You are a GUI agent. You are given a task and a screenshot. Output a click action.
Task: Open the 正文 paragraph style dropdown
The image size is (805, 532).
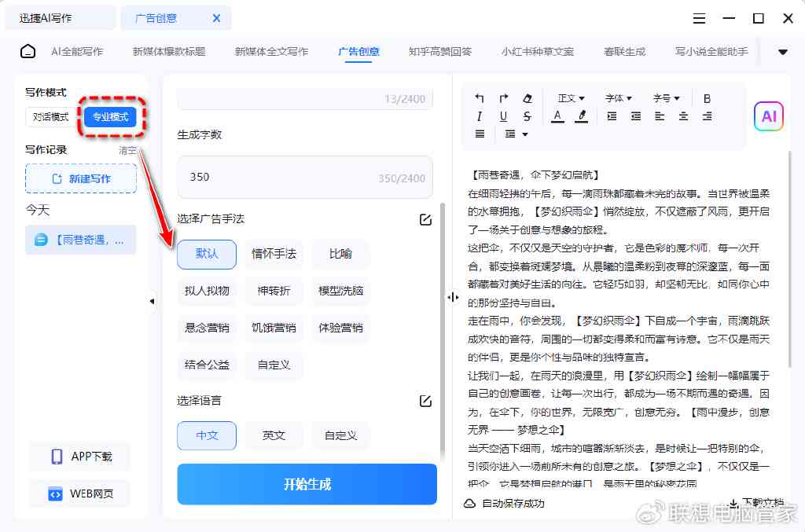(571, 98)
